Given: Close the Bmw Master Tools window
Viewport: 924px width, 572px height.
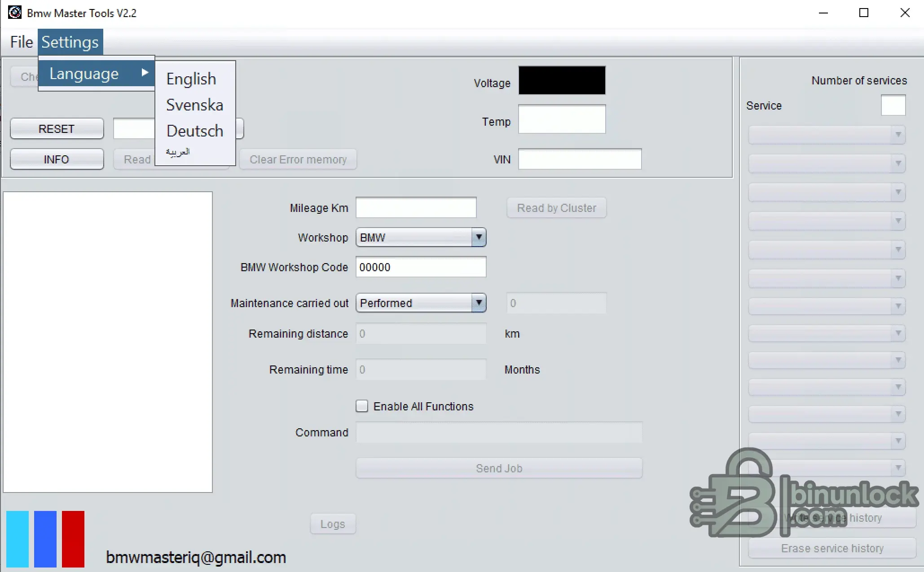Looking at the screenshot, I should 905,13.
